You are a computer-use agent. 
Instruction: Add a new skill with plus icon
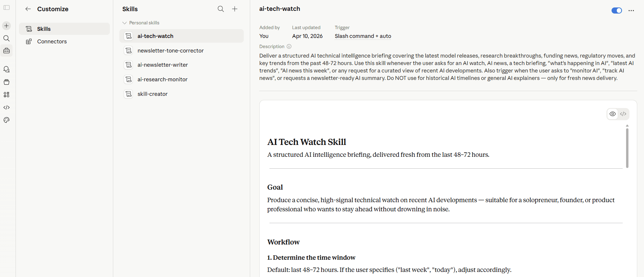[x=235, y=9]
